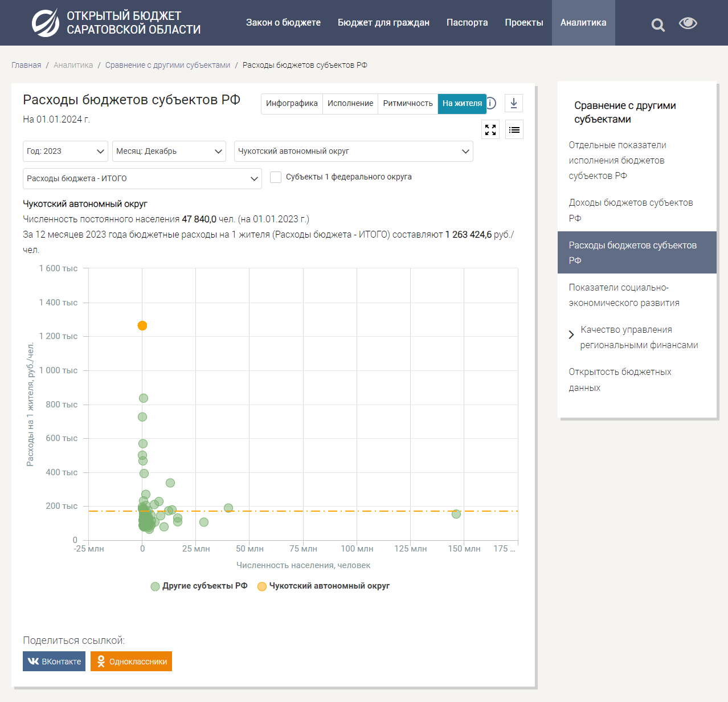Viewport: 728px width, 702px height.
Task: Open Паспорта menu item
Action: click(x=467, y=23)
